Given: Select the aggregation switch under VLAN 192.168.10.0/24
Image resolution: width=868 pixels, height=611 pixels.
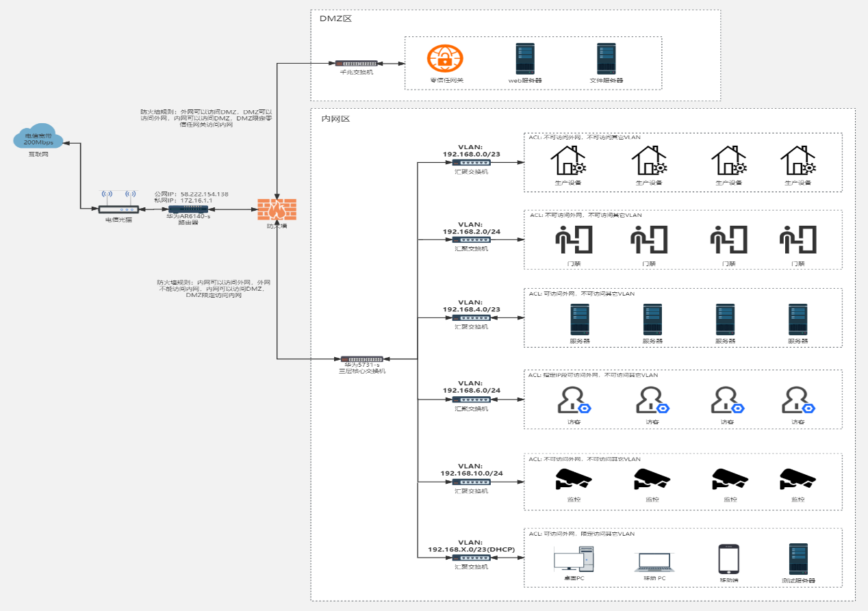Looking at the screenshot, I should click(471, 482).
